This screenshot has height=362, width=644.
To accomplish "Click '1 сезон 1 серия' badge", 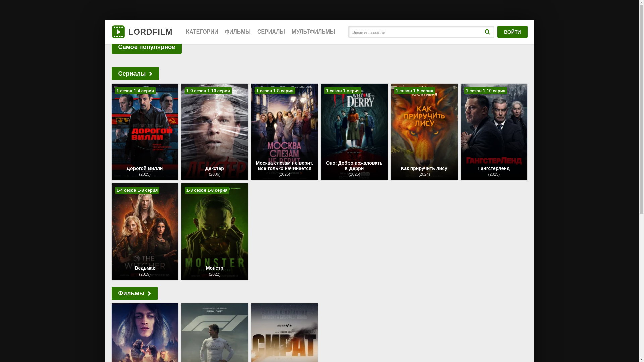I will tap(343, 91).
